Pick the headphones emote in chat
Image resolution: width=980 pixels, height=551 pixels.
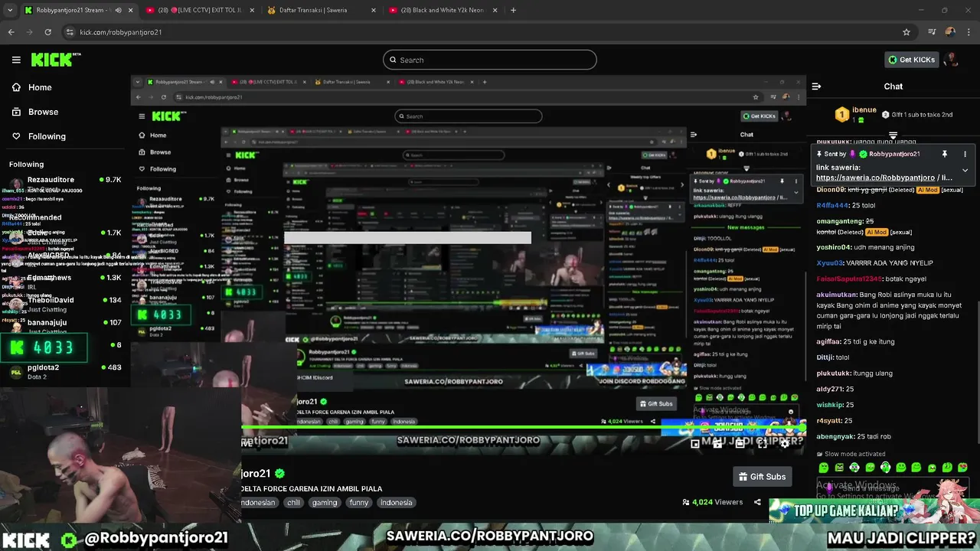(885, 468)
